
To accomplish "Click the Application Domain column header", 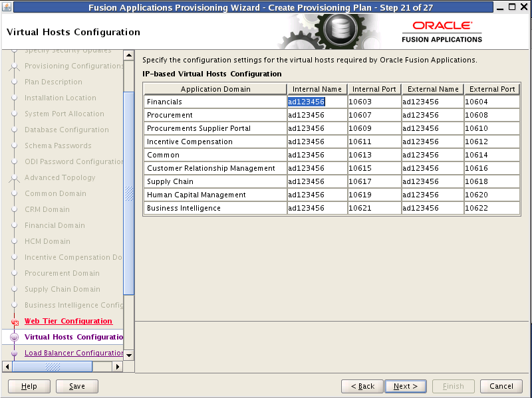I will click(x=215, y=89).
